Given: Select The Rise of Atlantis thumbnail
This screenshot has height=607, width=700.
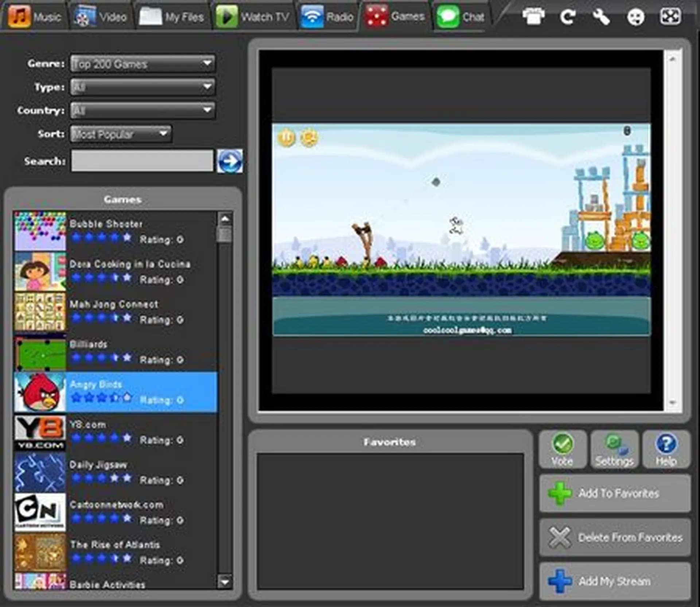Looking at the screenshot, I should coord(40,552).
